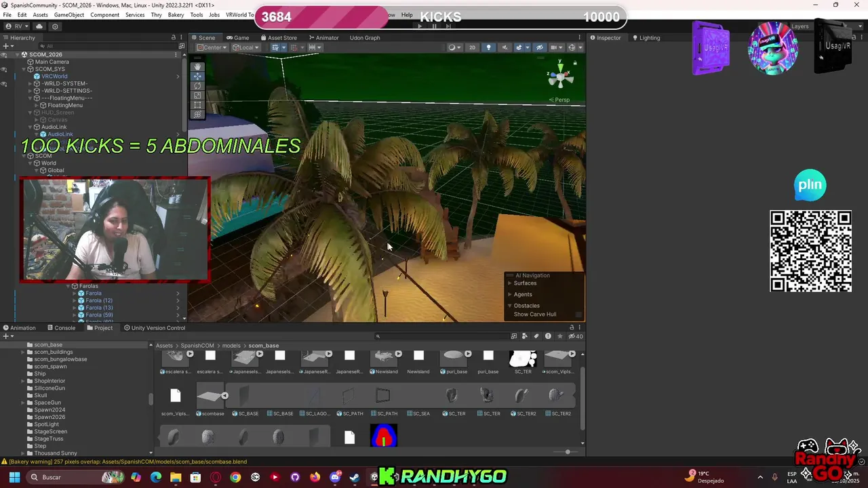Switch to the Console tab

tap(61, 328)
